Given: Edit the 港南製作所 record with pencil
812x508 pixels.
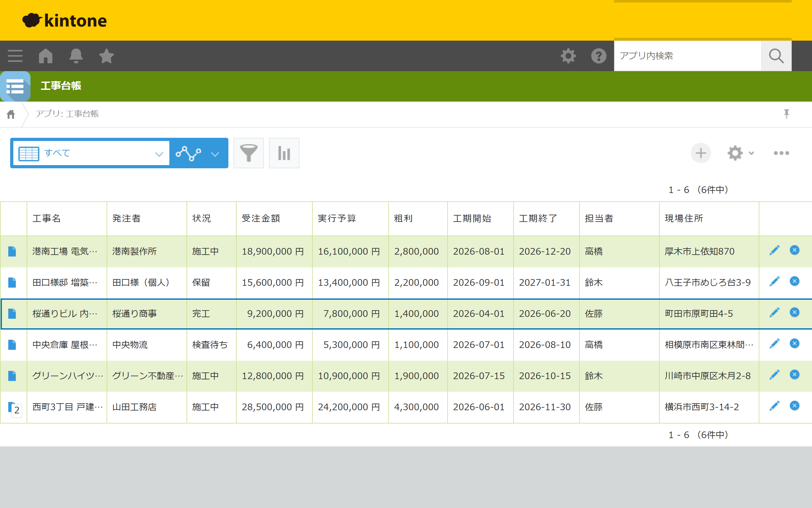Looking at the screenshot, I should click(775, 250).
